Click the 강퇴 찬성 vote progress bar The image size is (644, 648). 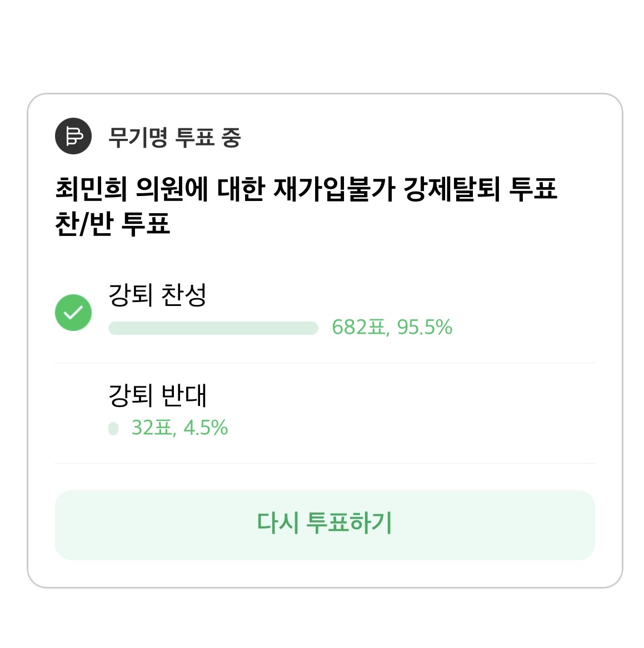213,328
